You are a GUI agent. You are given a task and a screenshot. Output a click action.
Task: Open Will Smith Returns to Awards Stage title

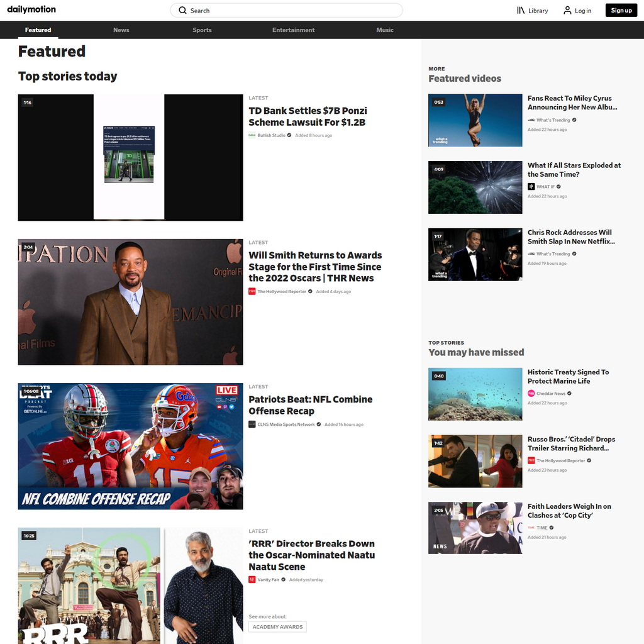[x=315, y=267]
